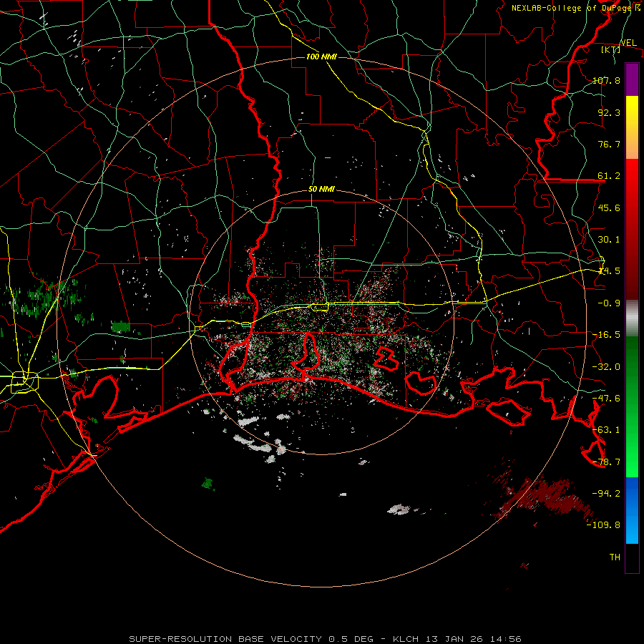Screen dimensions: 644x644
Task: Click the 50 NMI range ring label
Action: pyautogui.click(x=321, y=189)
